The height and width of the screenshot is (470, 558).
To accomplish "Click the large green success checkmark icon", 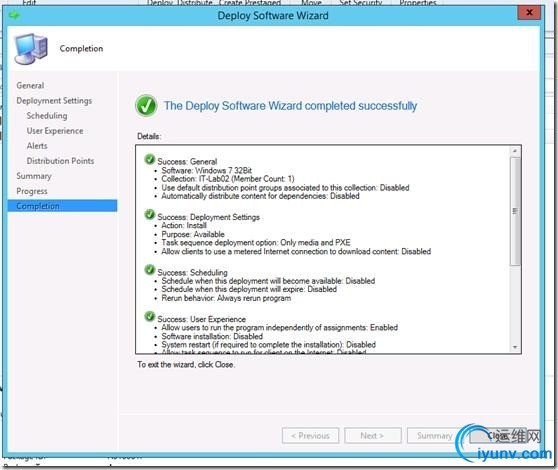I will pyautogui.click(x=146, y=106).
